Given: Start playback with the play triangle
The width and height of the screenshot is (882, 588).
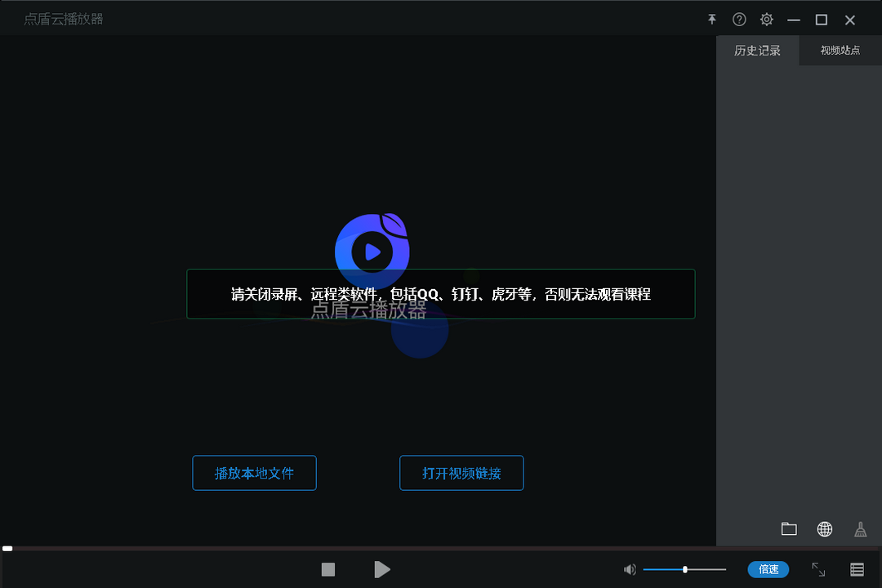Looking at the screenshot, I should 381,569.
